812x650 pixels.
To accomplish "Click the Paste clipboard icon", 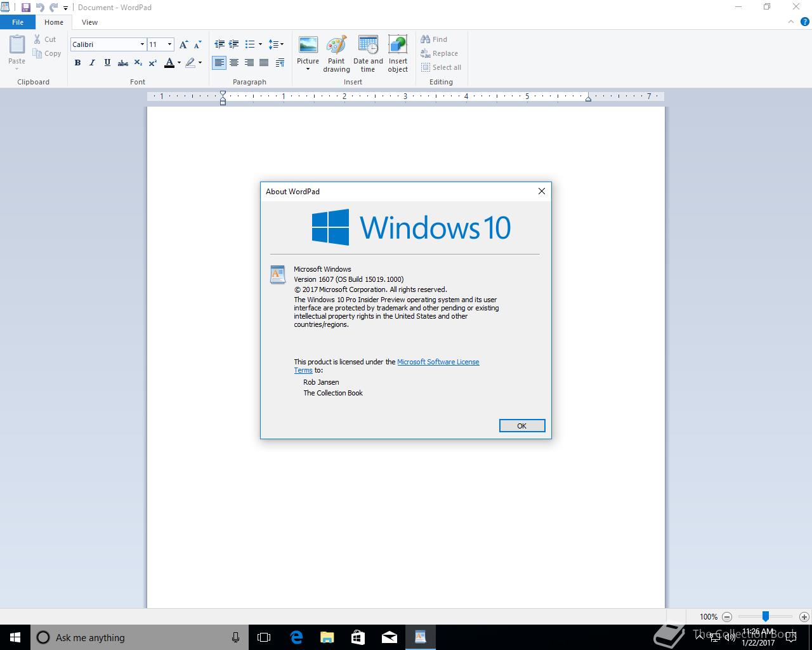I will coord(17,44).
